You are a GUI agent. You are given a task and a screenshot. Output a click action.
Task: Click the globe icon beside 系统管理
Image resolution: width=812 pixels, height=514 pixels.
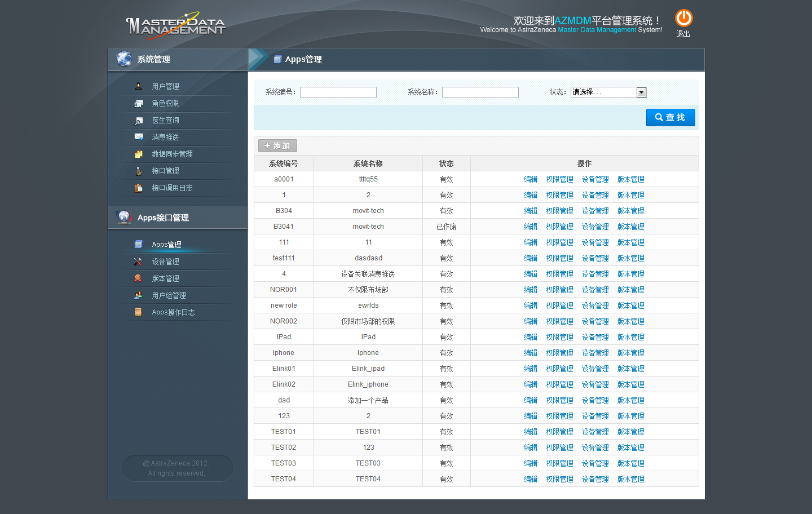click(124, 59)
